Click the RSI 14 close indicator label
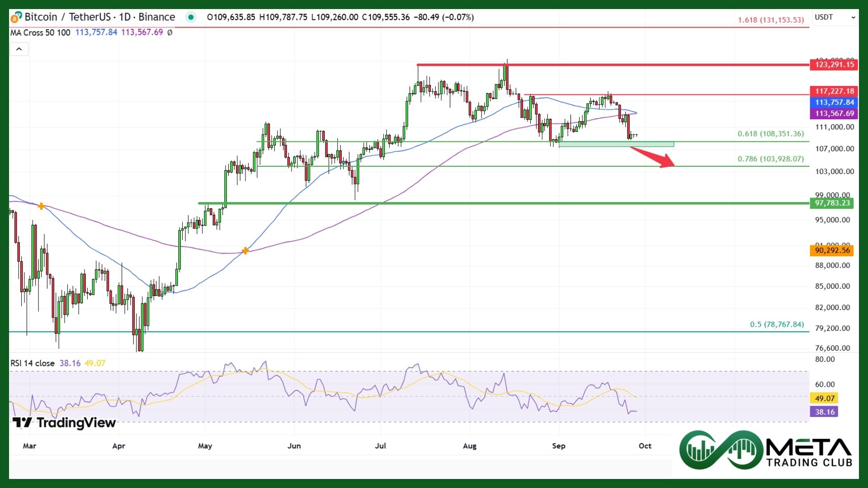Screen dimensions: 868x488 coord(32,363)
